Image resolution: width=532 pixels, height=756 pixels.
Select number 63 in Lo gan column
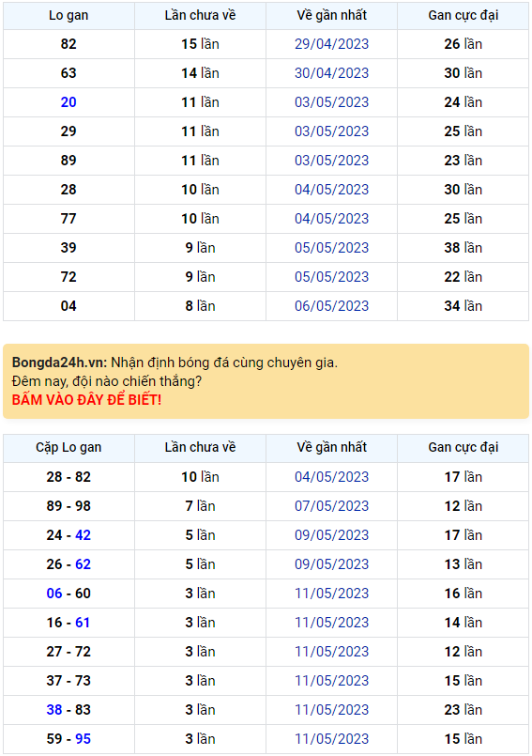[x=68, y=73]
